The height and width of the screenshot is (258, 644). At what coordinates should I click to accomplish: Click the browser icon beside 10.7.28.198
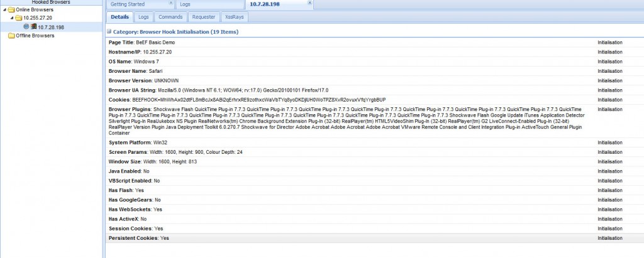pyautogui.click(x=26, y=27)
